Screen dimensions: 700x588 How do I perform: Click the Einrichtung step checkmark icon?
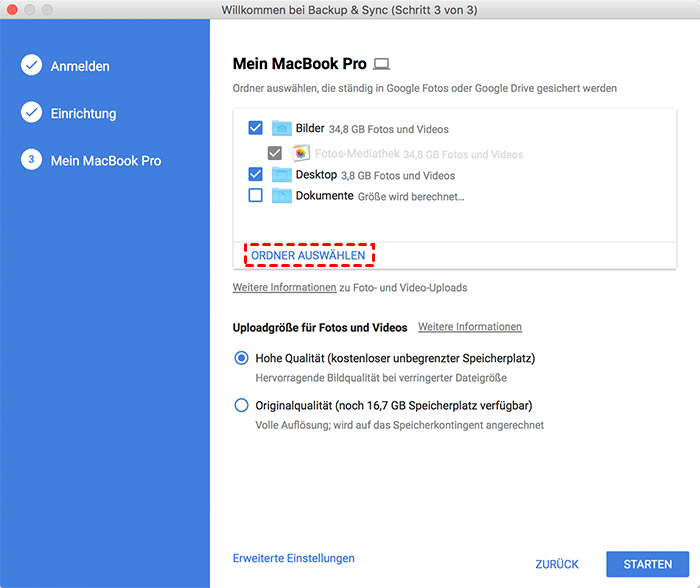(x=31, y=113)
